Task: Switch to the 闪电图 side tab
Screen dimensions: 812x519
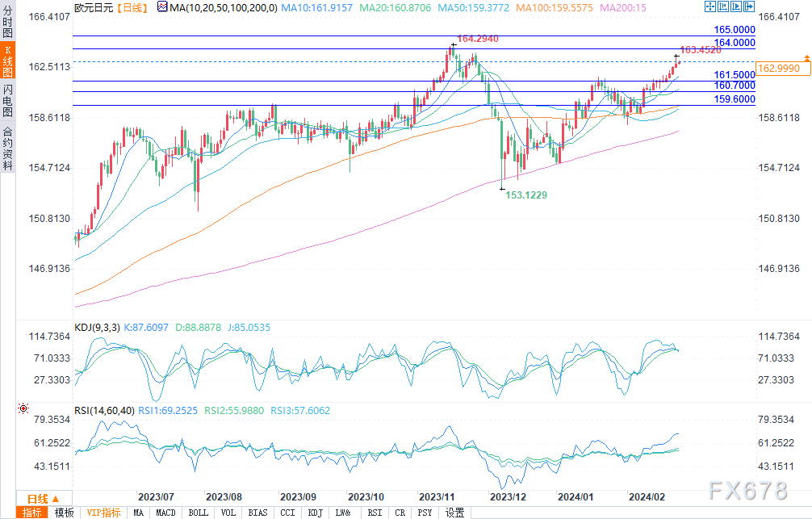Action: pyautogui.click(x=8, y=100)
